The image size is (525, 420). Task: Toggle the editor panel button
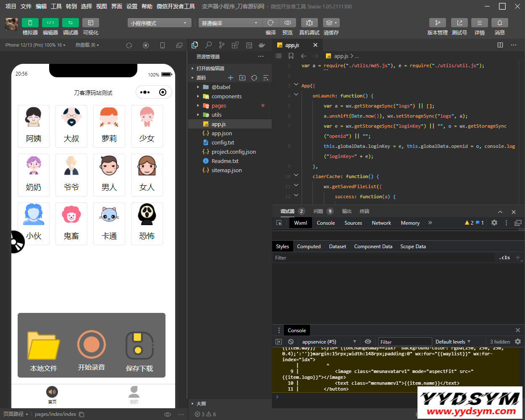[x=50, y=23]
